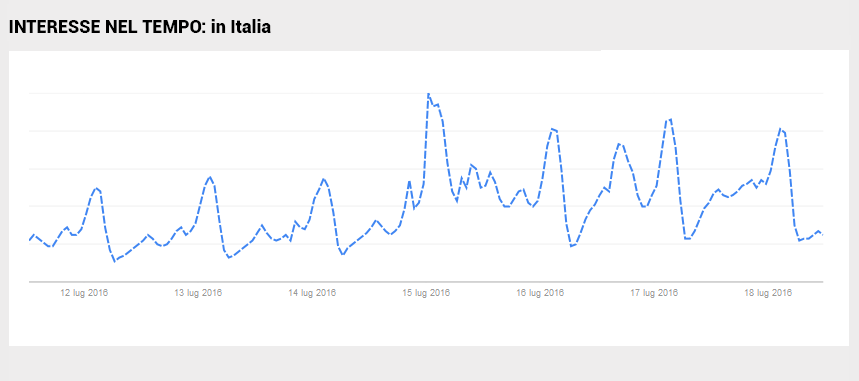Click the 12 lug 2016 date label
The width and height of the screenshot is (859, 381).
(x=84, y=293)
